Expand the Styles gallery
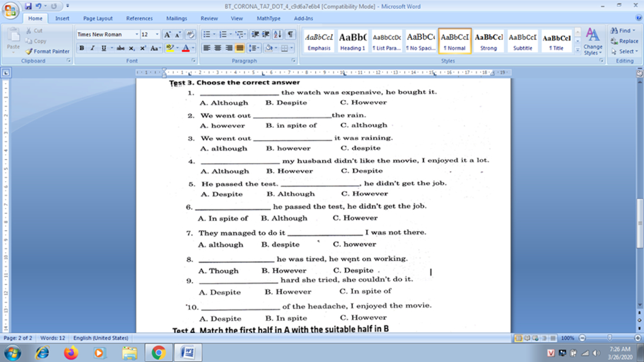 (577, 50)
